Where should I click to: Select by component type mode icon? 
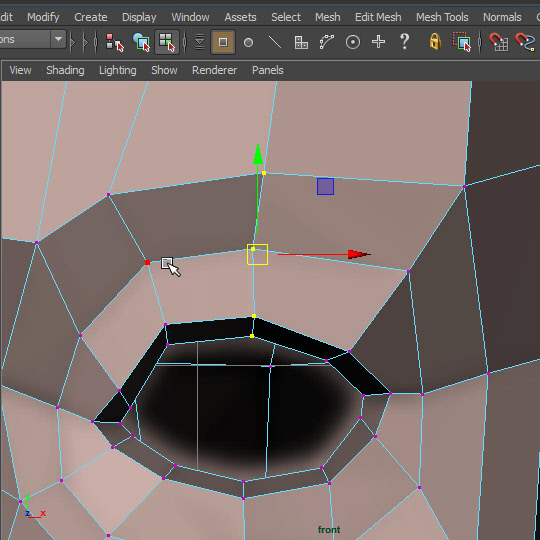pos(167,42)
